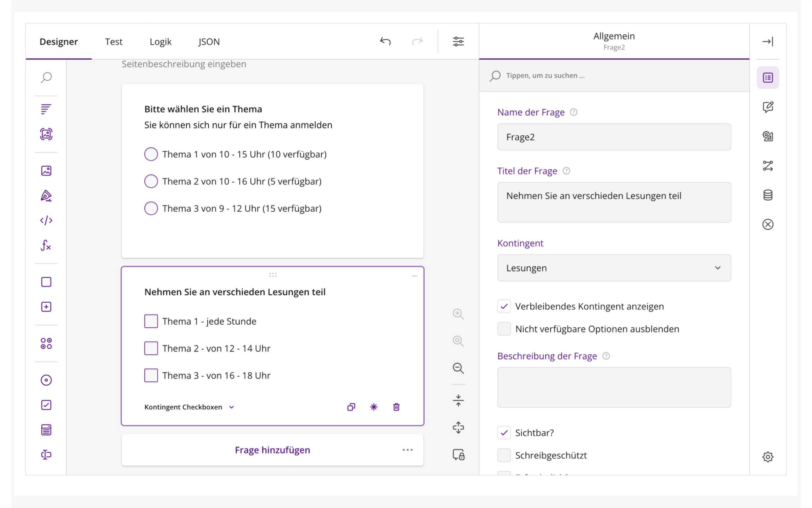812x508 pixels.
Task: Duplicate the Lesungen question
Action: [x=351, y=407]
